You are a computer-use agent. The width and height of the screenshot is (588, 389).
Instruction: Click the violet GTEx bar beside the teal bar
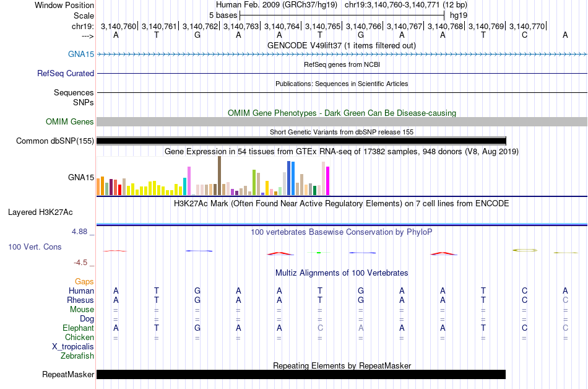[x=189, y=181]
